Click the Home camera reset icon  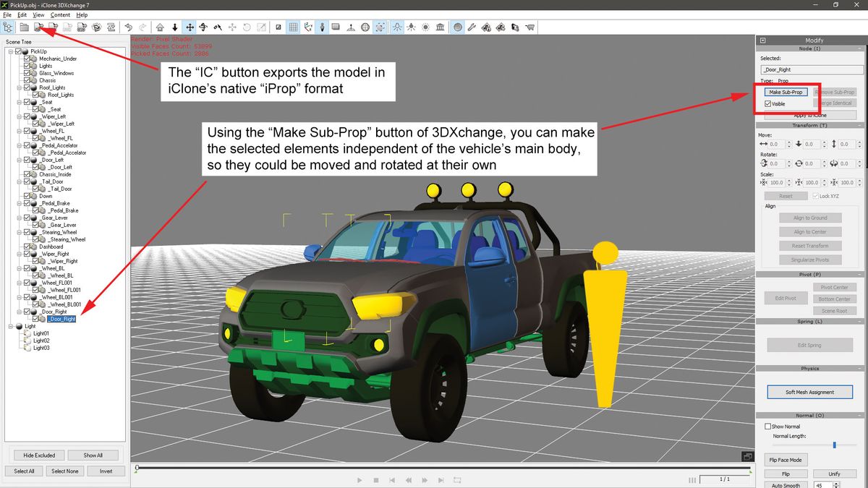(x=161, y=27)
